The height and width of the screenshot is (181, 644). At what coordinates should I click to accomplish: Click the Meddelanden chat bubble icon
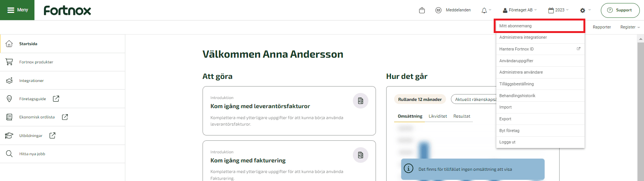(438, 10)
